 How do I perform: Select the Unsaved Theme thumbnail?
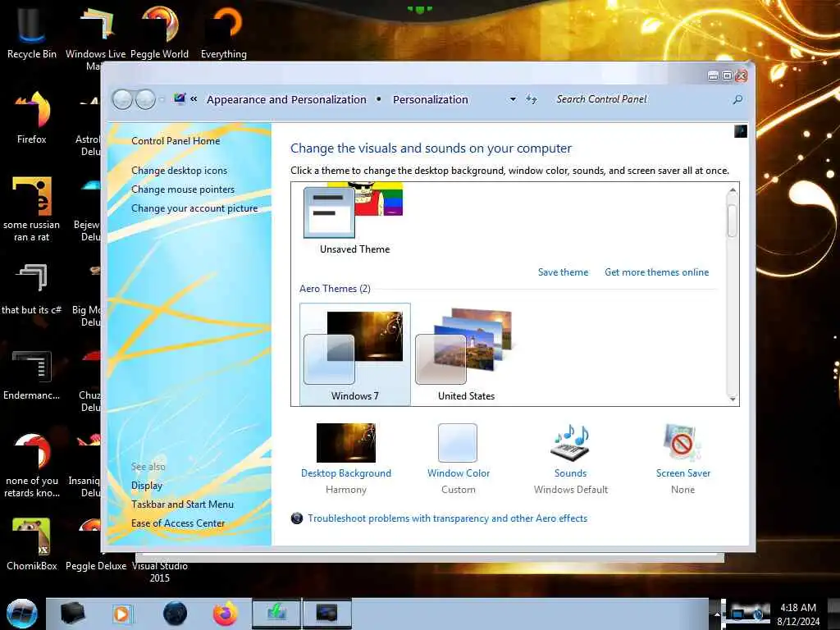pyautogui.click(x=354, y=220)
